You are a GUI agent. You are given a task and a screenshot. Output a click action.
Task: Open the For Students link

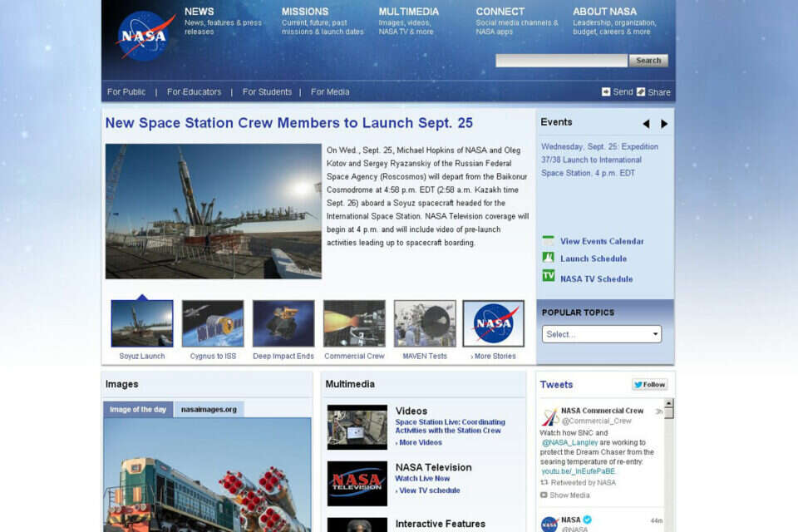coord(267,91)
